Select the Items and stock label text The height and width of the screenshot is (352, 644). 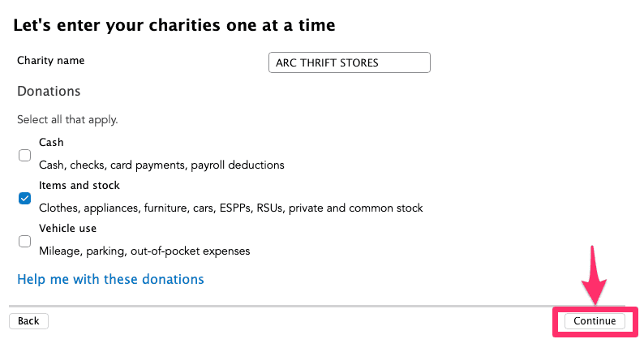pyautogui.click(x=79, y=186)
